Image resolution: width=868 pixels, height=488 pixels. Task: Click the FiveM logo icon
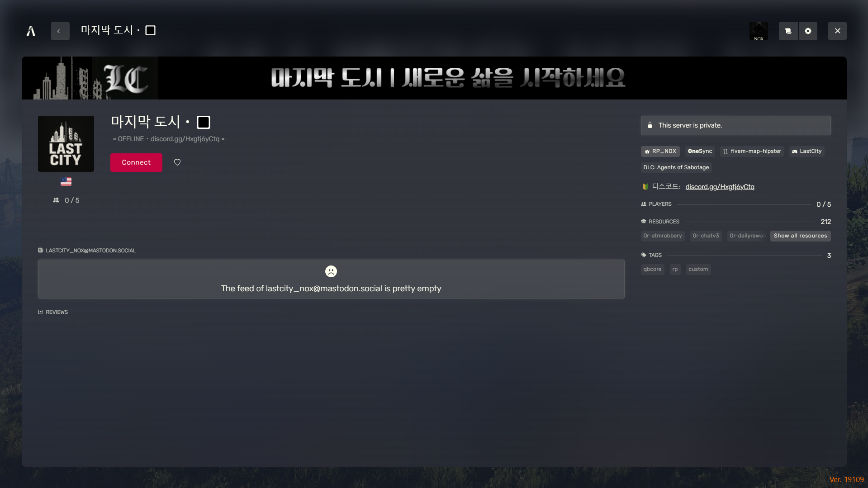pyautogui.click(x=31, y=31)
